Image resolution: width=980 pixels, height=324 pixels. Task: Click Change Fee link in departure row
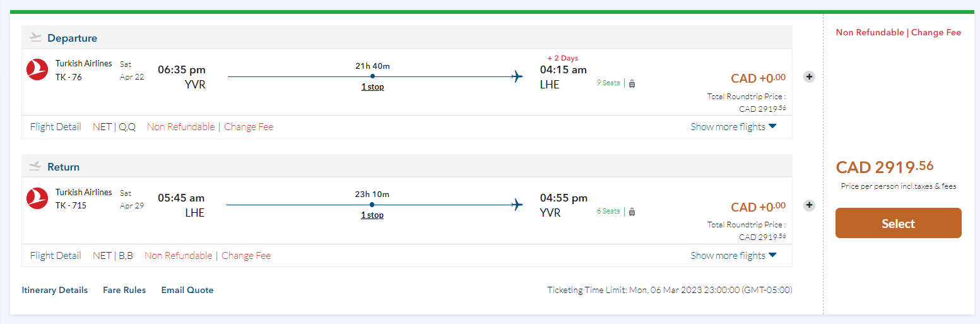click(249, 127)
